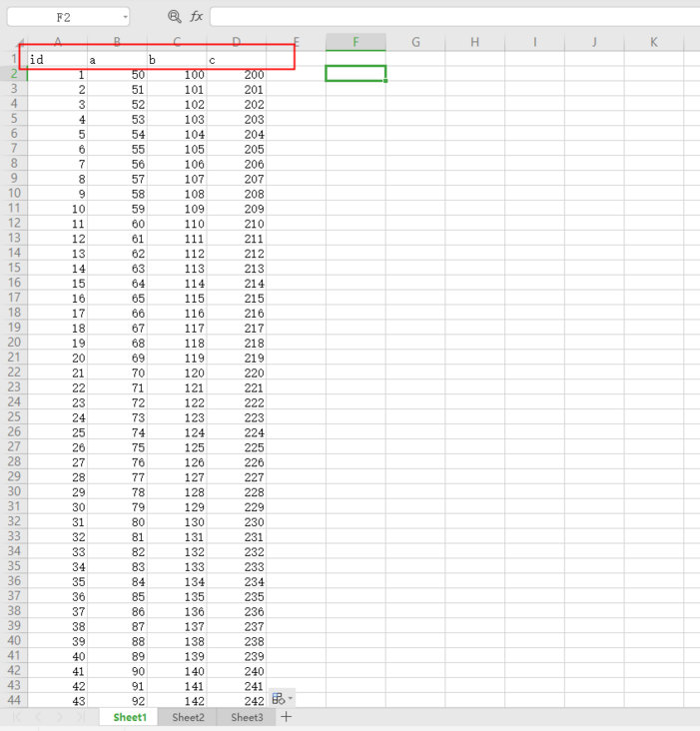
Task: Click cell with value 142
Action: pyautogui.click(x=177, y=701)
